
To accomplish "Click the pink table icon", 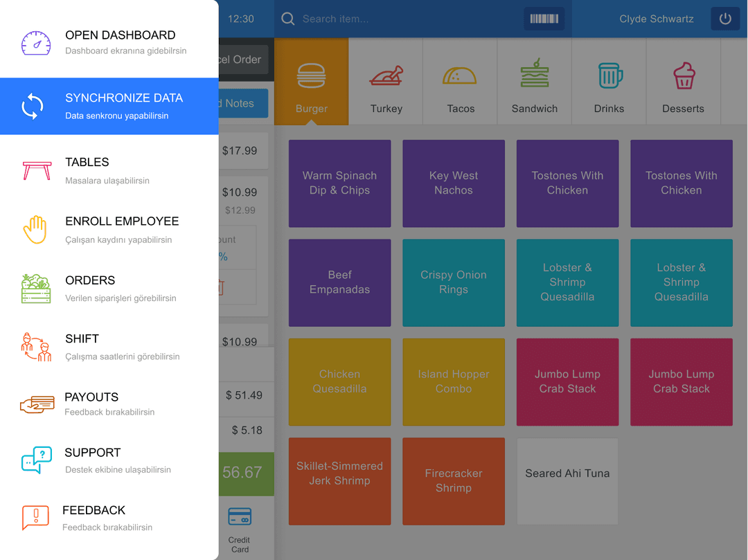I will pos(36,170).
